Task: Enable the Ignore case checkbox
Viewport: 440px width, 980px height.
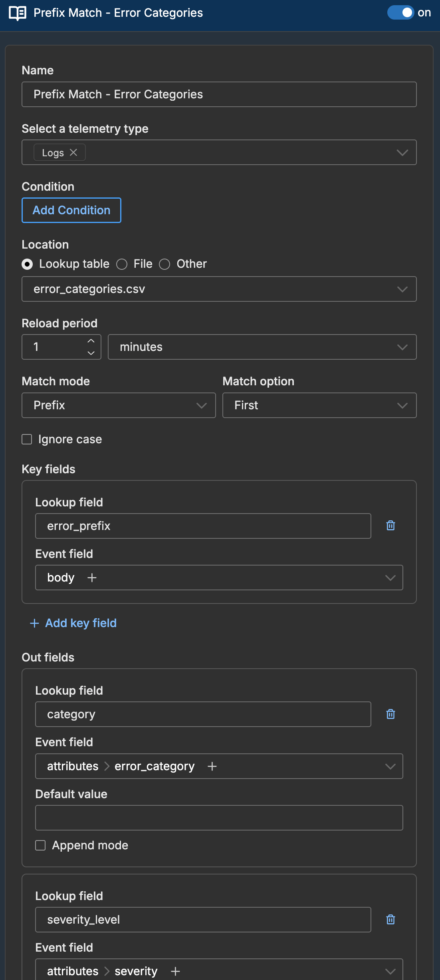Action: [27, 440]
